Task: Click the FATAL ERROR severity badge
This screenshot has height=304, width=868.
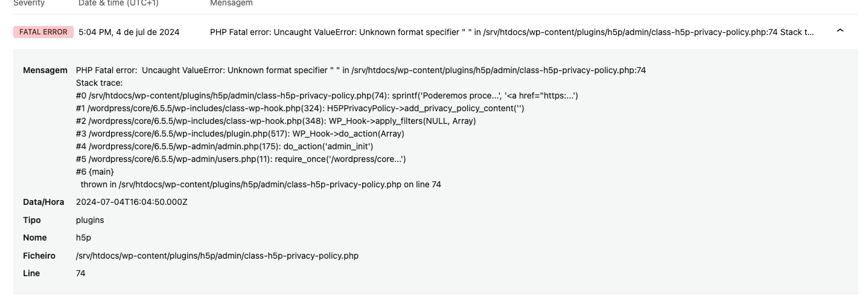Action: (43, 32)
